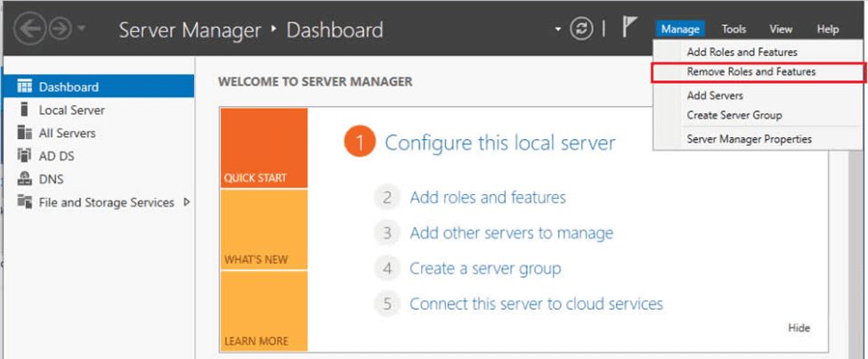Refresh the dashboard with the circular arrows icon
Viewport: 868px width, 359px height.
581,29
